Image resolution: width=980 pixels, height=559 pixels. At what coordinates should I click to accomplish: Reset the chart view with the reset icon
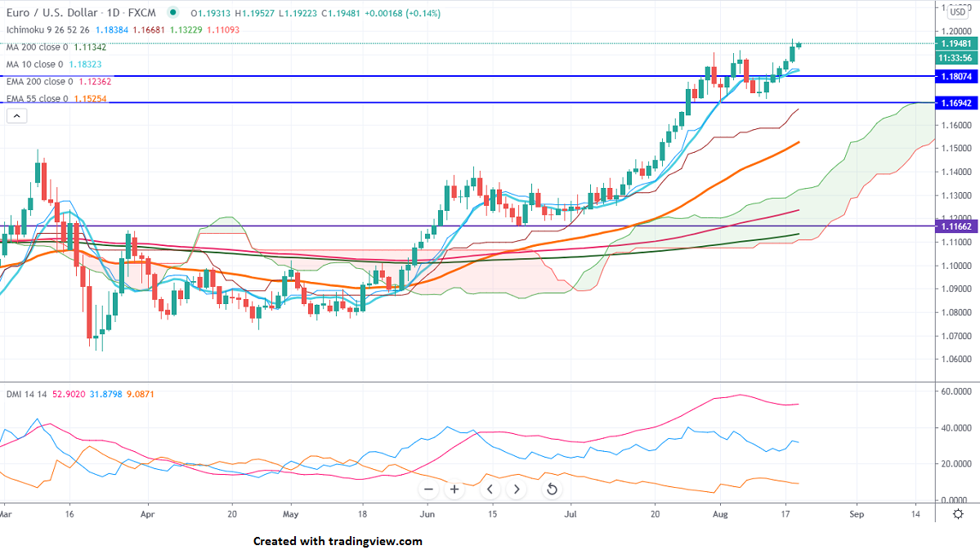pos(552,490)
